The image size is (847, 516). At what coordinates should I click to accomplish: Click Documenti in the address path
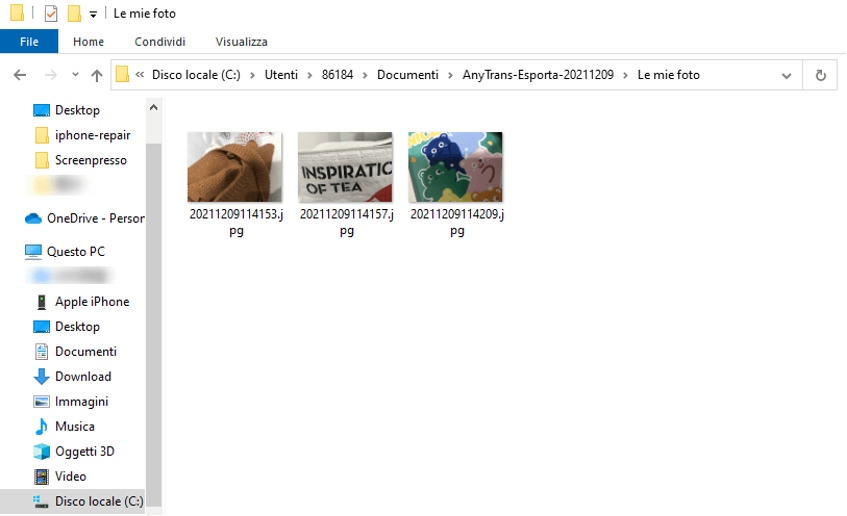tap(407, 75)
